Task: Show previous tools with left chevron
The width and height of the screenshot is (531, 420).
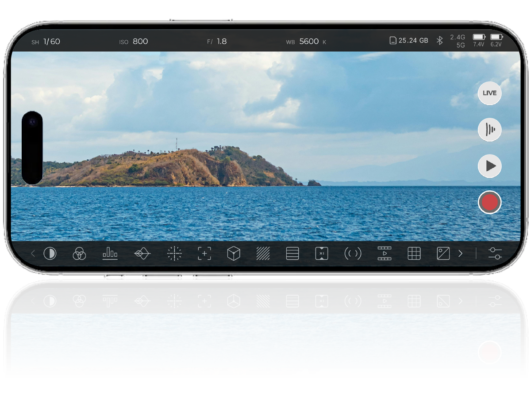Action: [33, 254]
